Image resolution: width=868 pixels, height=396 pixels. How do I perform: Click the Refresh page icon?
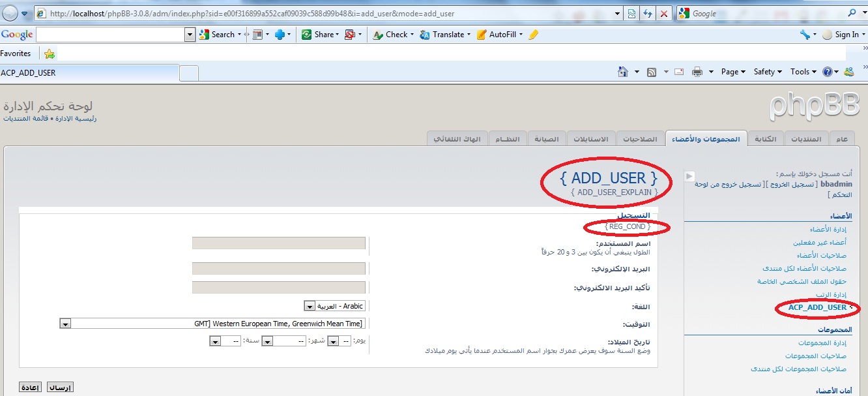(648, 13)
